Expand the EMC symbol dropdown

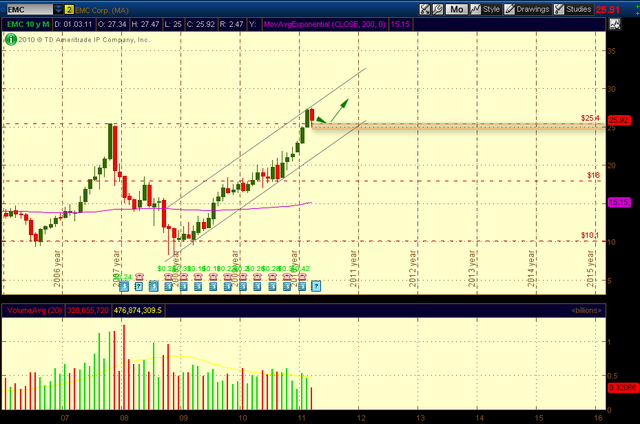click(x=52, y=8)
